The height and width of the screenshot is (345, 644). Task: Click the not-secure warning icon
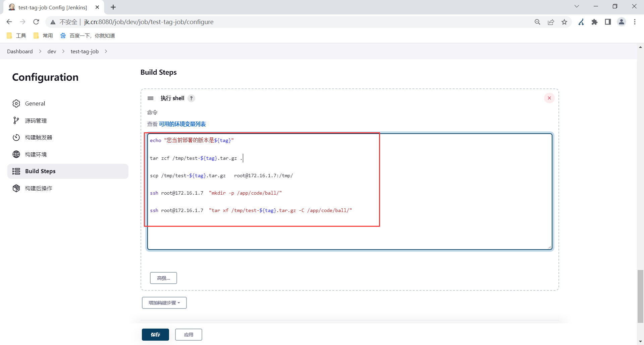pyautogui.click(x=53, y=22)
